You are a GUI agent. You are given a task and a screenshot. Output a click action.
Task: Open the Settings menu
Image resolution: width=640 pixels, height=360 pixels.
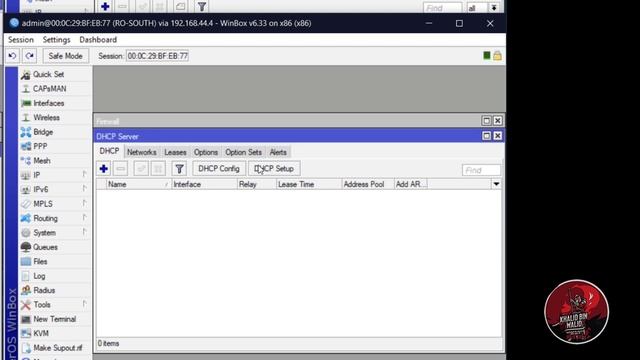click(56, 40)
